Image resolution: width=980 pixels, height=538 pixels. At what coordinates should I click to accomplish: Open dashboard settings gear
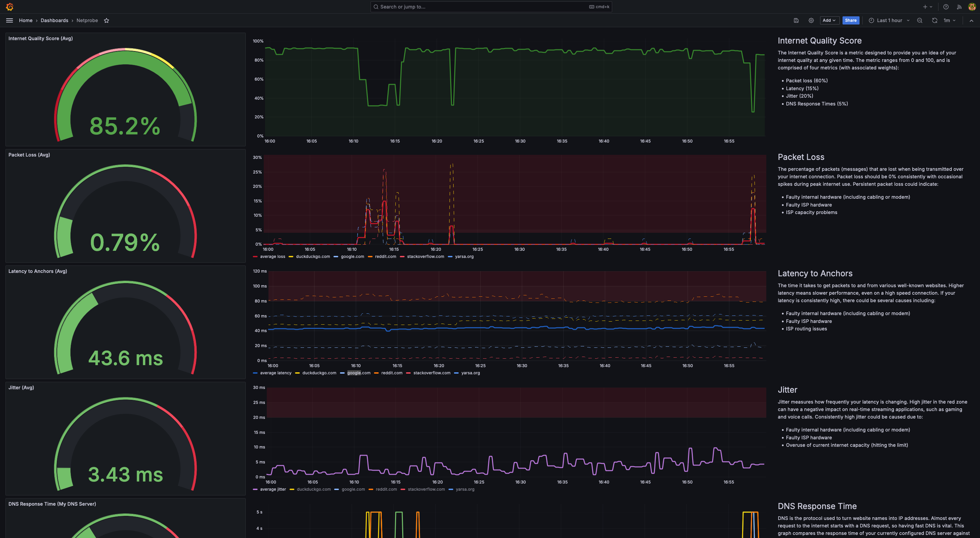[x=811, y=20]
